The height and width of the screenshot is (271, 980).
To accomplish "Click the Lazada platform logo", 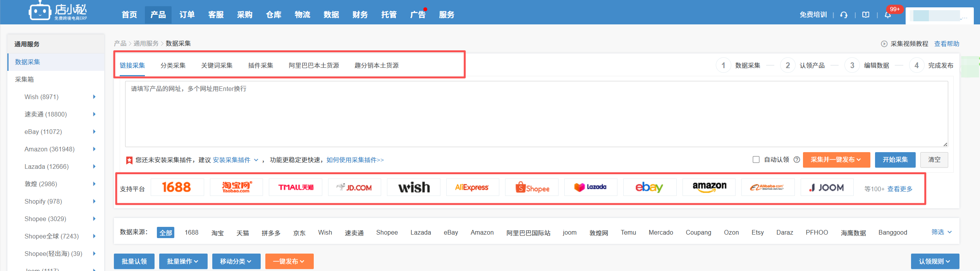I will point(591,187).
